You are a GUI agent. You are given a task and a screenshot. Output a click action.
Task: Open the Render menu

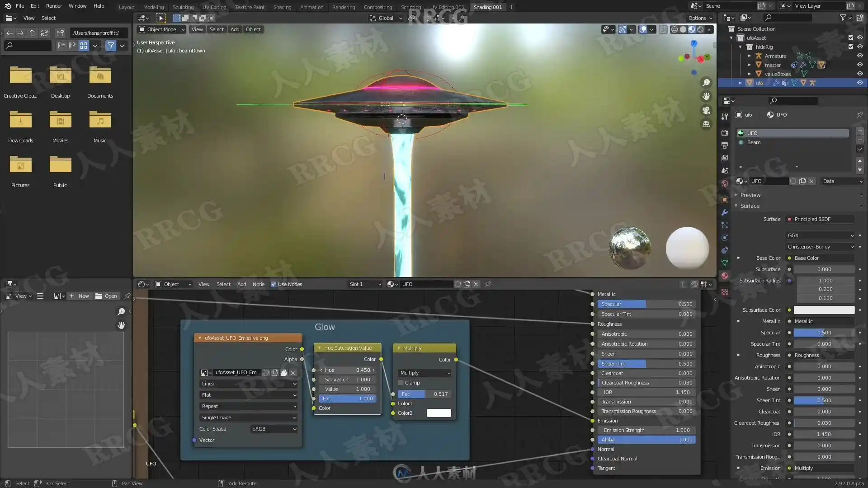point(54,6)
